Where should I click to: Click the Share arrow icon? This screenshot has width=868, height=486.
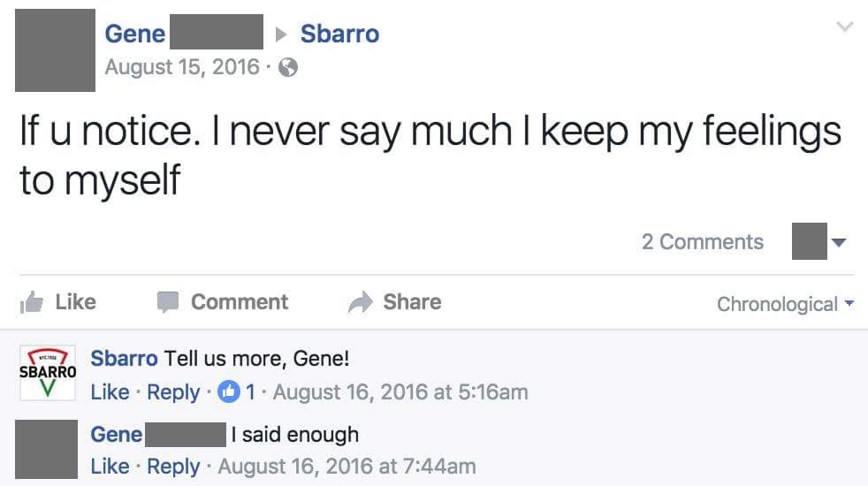[360, 302]
